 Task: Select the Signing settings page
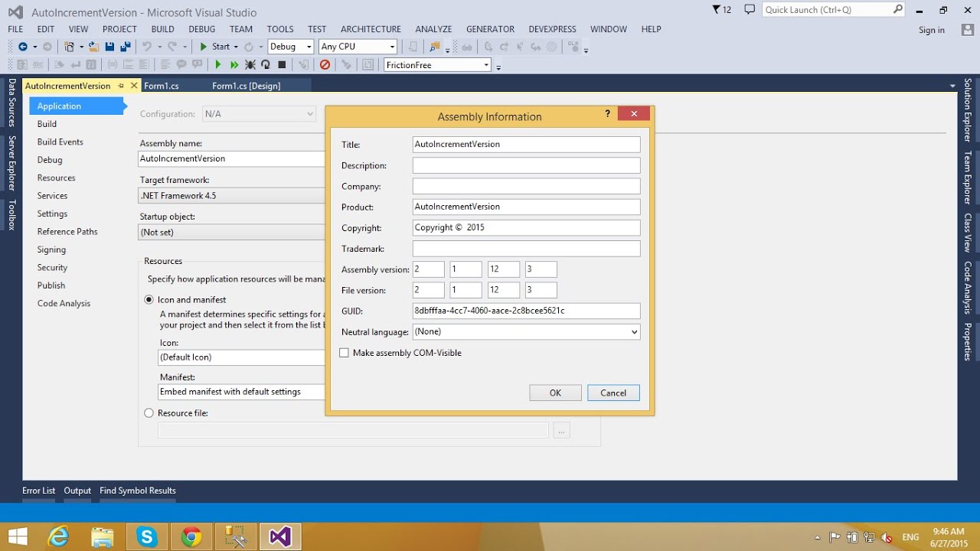click(x=51, y=249)
